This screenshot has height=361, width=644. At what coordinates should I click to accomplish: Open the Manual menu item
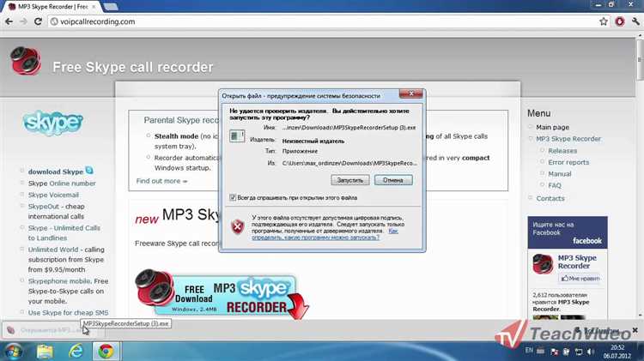coord(559,173)
